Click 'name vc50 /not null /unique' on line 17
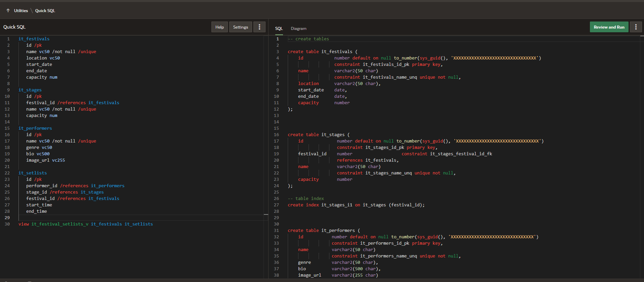644x282 pixels. [x=61, y=141]
